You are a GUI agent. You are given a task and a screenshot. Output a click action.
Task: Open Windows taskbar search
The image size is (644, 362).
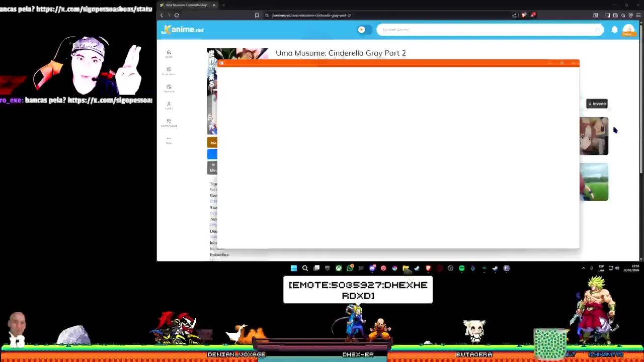tap(305, 268)
